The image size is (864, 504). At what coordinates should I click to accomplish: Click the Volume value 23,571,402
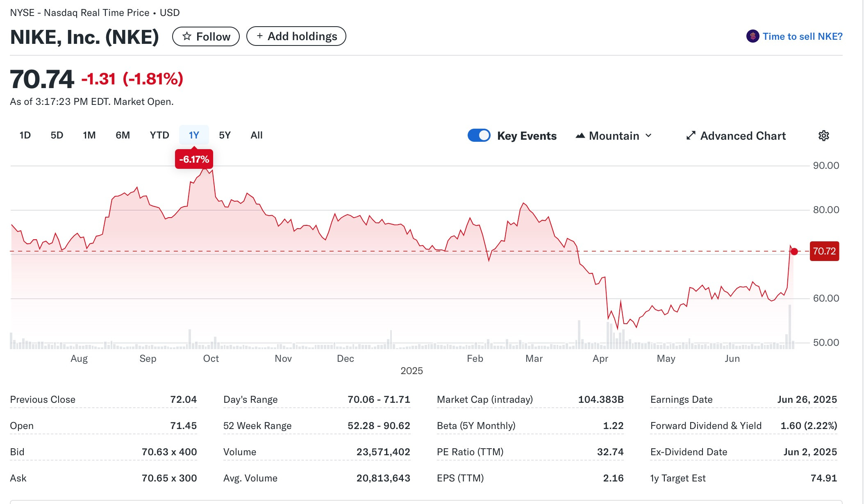click(383, 452)
